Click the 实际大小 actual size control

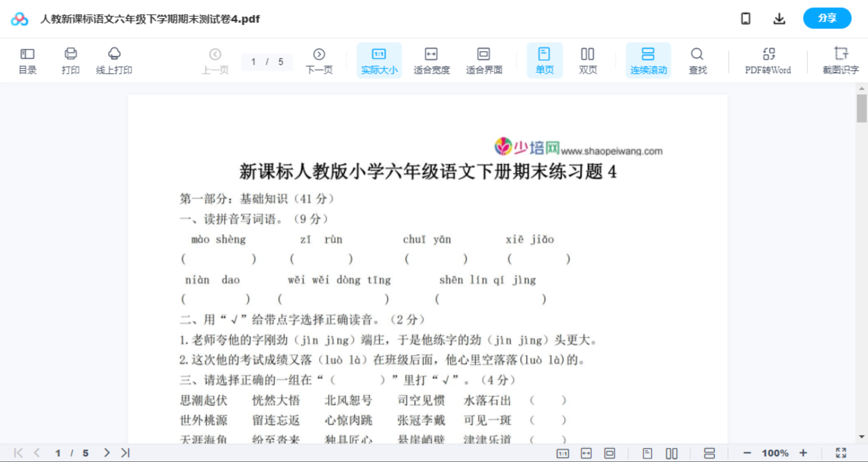click(379, 60)
